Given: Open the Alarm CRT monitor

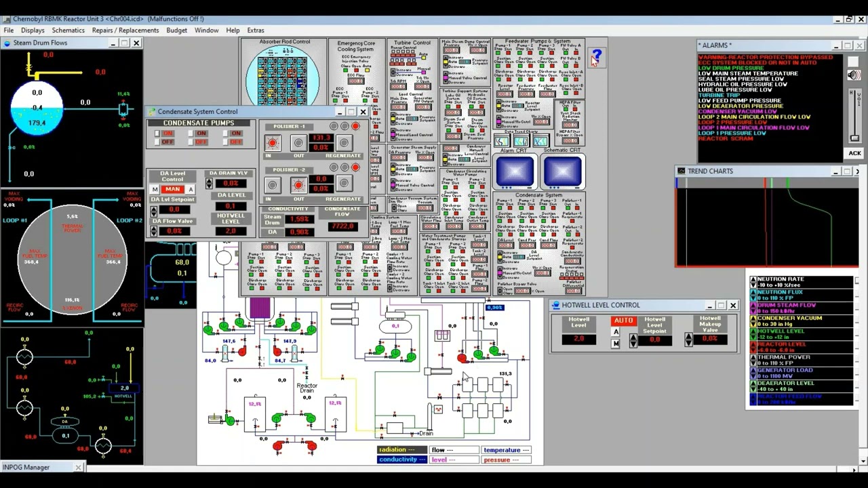Looking at the screenshot, I should click(x=515, y=170).
